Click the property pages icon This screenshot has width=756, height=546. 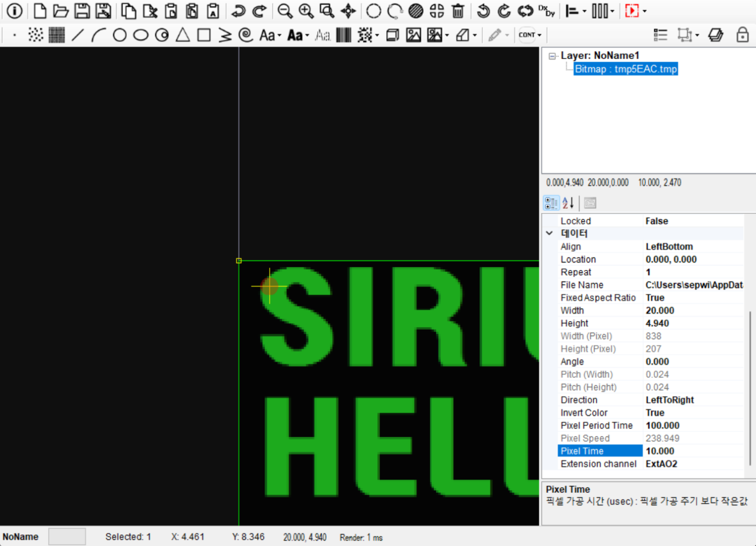click(x=590, y=203)
